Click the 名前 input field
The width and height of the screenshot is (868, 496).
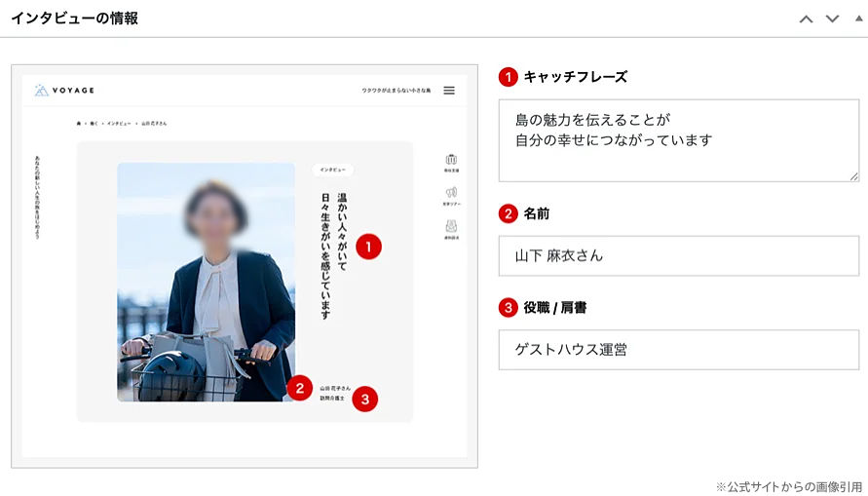click(x=679, y=255)
